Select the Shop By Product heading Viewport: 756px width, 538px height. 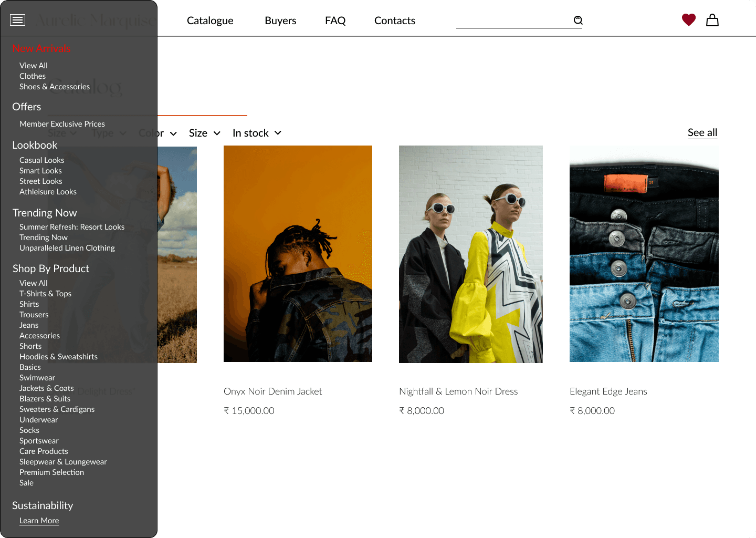(51, 268)
